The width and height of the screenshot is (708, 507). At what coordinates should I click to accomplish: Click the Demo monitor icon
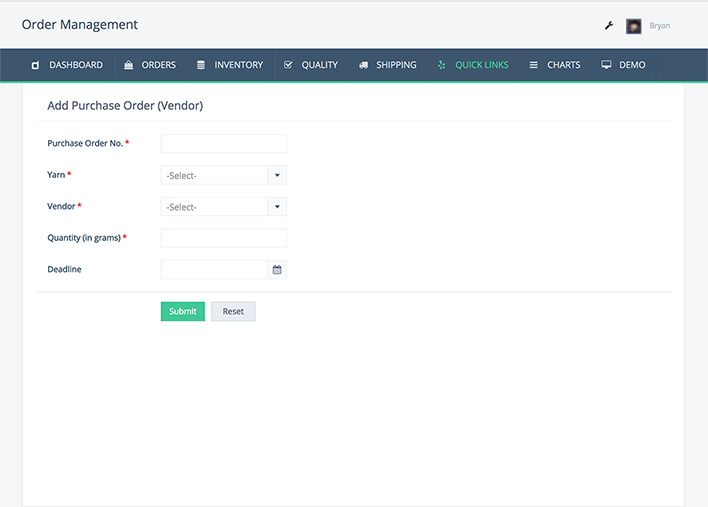click(x=606, y=65)
